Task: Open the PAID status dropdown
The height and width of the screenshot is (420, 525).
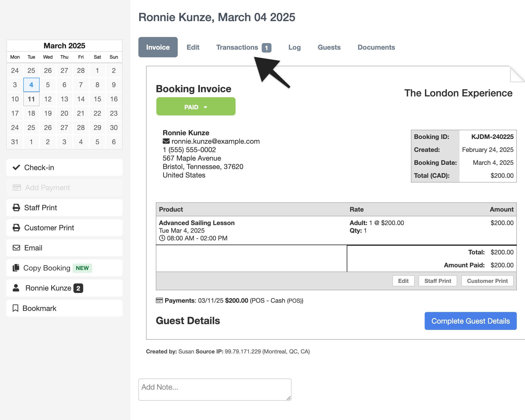Action: pyautogui.click(x=196, y=106)
